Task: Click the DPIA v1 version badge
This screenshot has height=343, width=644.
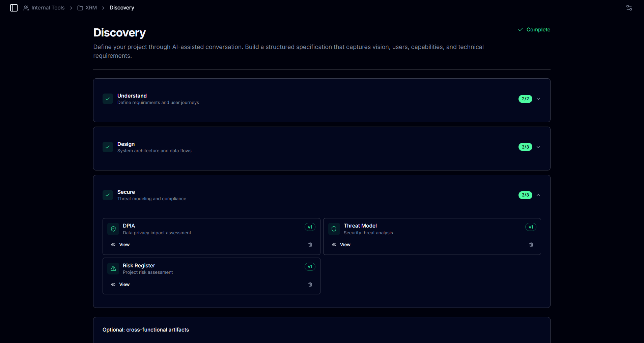Action: (310, 227)
